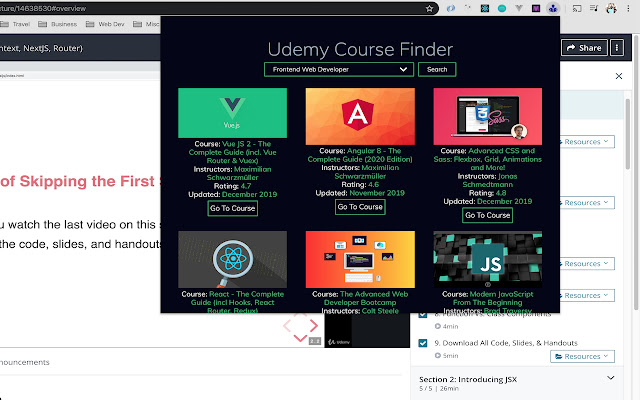
Task: Click instructor Jonas Schmedtmann link
Action: pyautogui.click(x=488, y=180)
